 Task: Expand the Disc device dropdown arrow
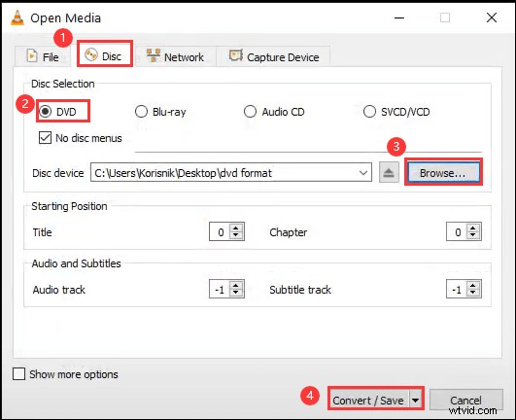coord(363,172)
